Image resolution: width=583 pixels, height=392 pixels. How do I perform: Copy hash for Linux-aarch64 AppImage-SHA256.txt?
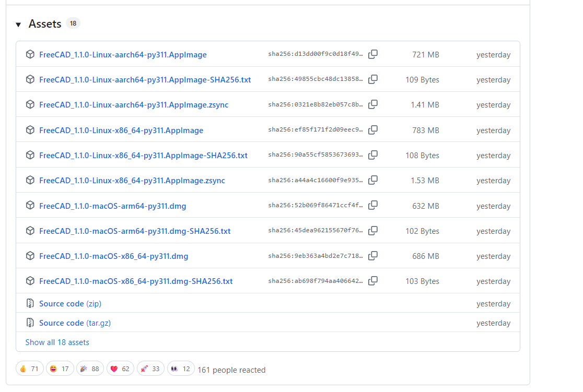[x=373, y=79]
